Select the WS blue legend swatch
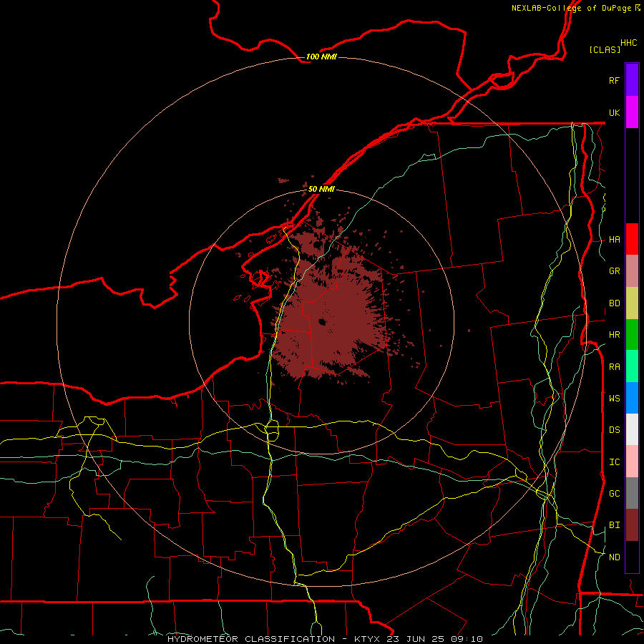644x644 pixels. tap(632, 398)
